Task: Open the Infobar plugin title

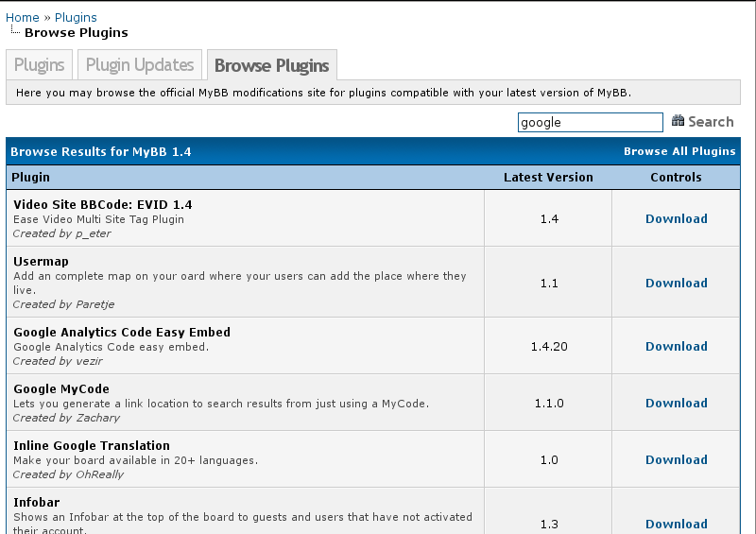Action: [x=36, y=502]
